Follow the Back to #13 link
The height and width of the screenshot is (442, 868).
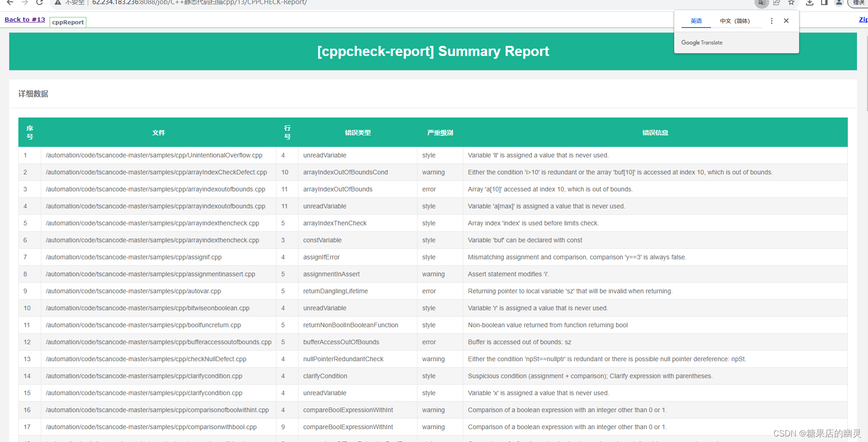click(25, 19)
